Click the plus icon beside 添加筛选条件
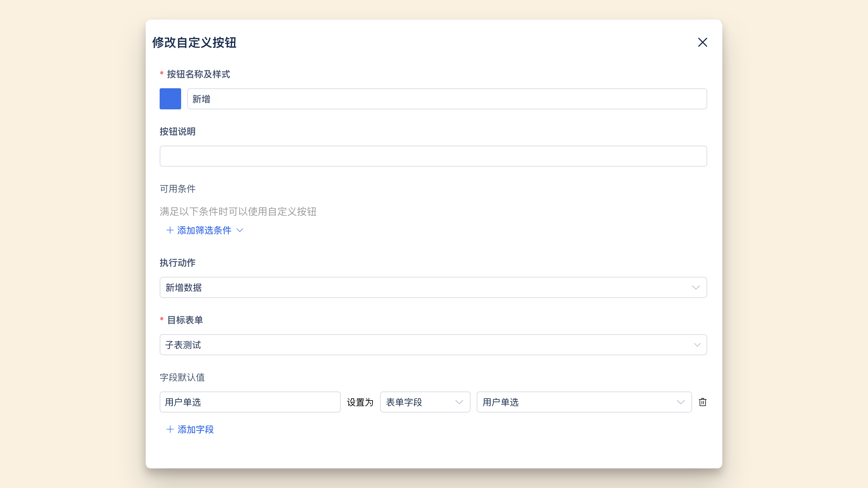This screenshot has height=488, width=868. coord(169,230)
